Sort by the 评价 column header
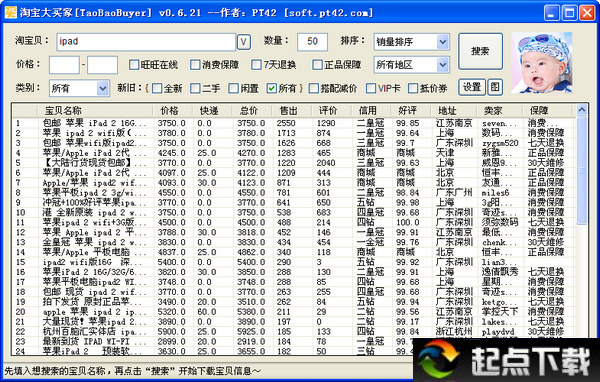 331,111
